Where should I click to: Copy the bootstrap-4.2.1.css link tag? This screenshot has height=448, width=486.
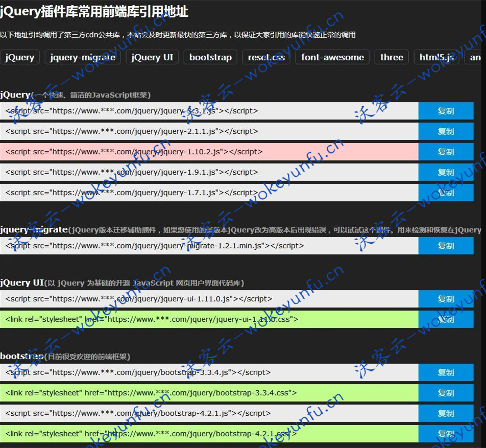pyautogui.click(x=446, y=434)
